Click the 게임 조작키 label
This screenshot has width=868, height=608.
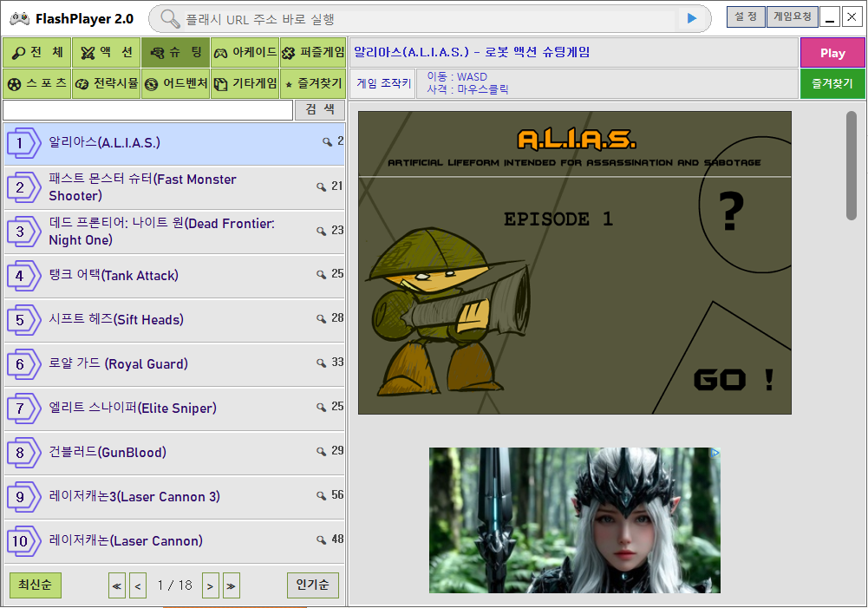pos(383,83)
